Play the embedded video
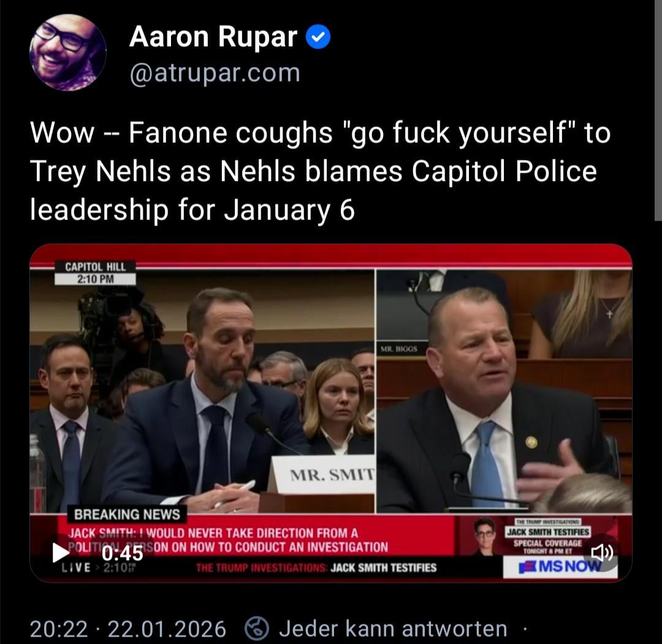Screen dimensions: 662x644 tap(60, 553)
